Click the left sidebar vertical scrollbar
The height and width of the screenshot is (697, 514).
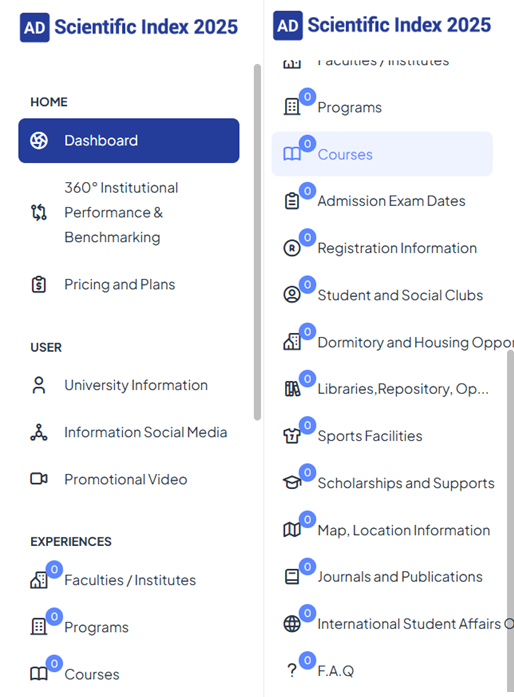[x=257, y=242]
